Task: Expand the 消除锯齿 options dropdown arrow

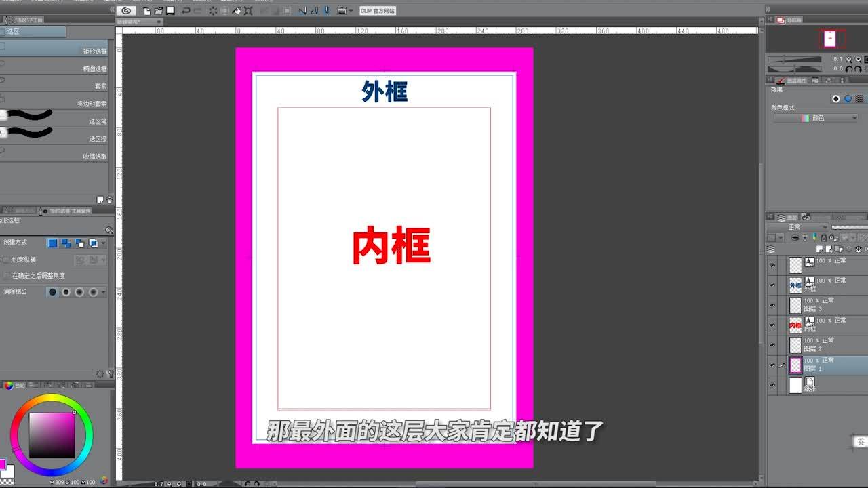Action: coord(104,292)
